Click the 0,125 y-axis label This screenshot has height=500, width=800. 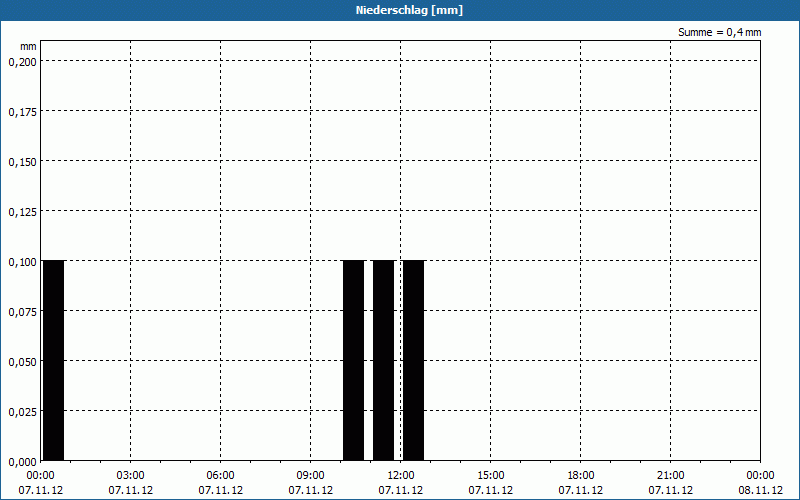tap(22, 212)
